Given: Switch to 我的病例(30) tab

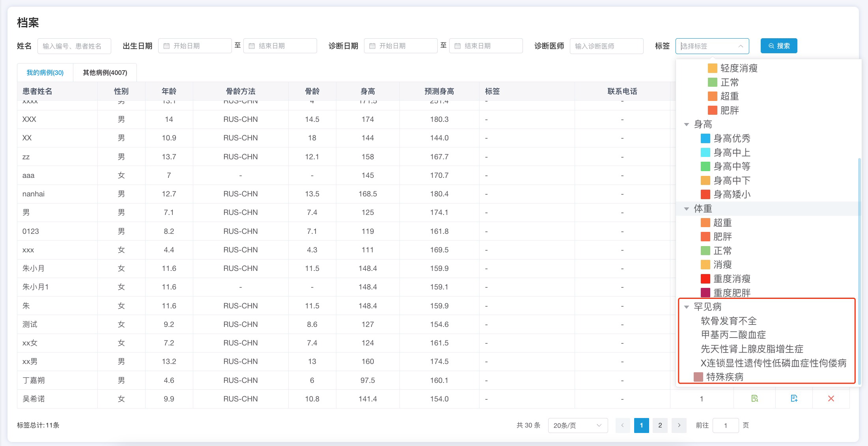Looking at the screenshot, I should (x=45, y=73).
